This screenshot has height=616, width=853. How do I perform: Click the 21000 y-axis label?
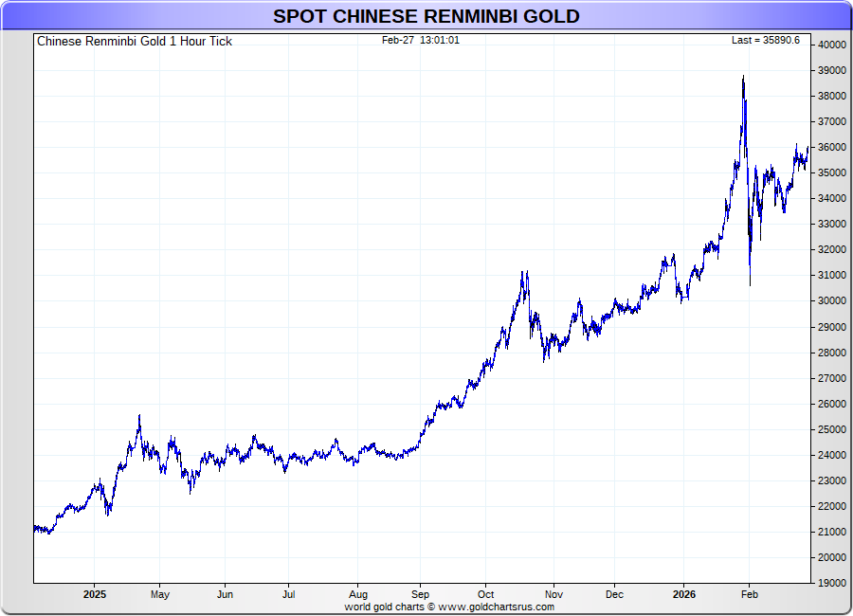pyautogui.click(x=832, y=532)
